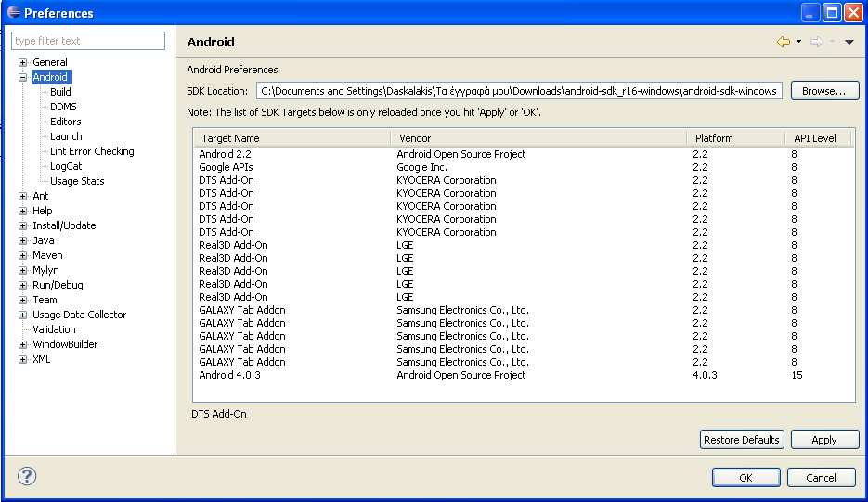
Task: Open the preferences view menu triangle
Action: pos(849,42)
